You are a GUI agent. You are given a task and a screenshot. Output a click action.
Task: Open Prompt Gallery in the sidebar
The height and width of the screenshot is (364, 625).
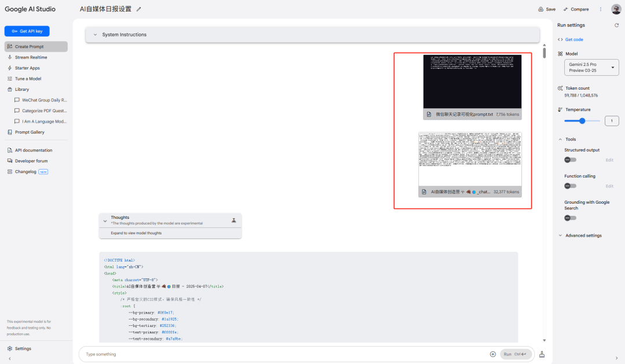pyautogui.click(x=29, y=132)
